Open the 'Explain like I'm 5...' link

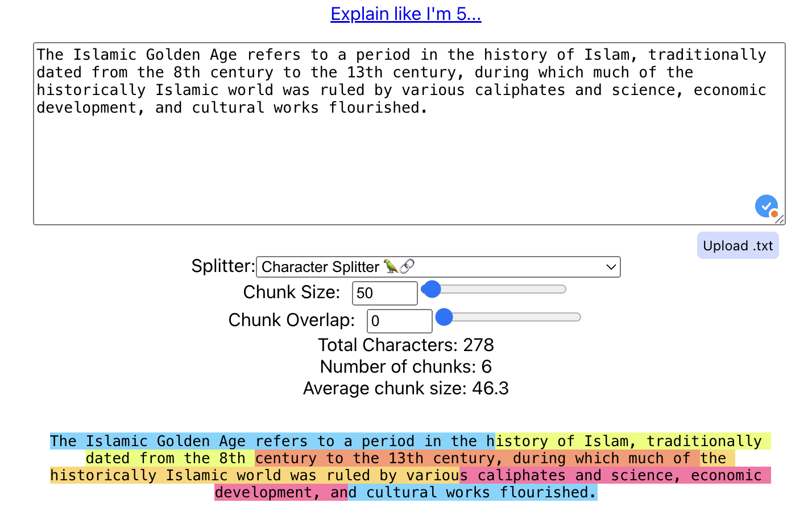point(405,14)
